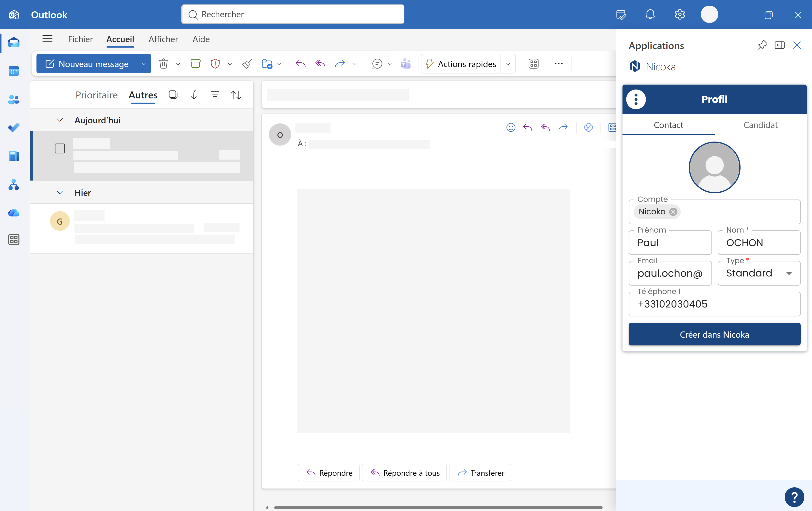This screenshot has height=511, width=812.
Task: Open the notifications bell
Action: pyautogui.click(x=650, y=15)
